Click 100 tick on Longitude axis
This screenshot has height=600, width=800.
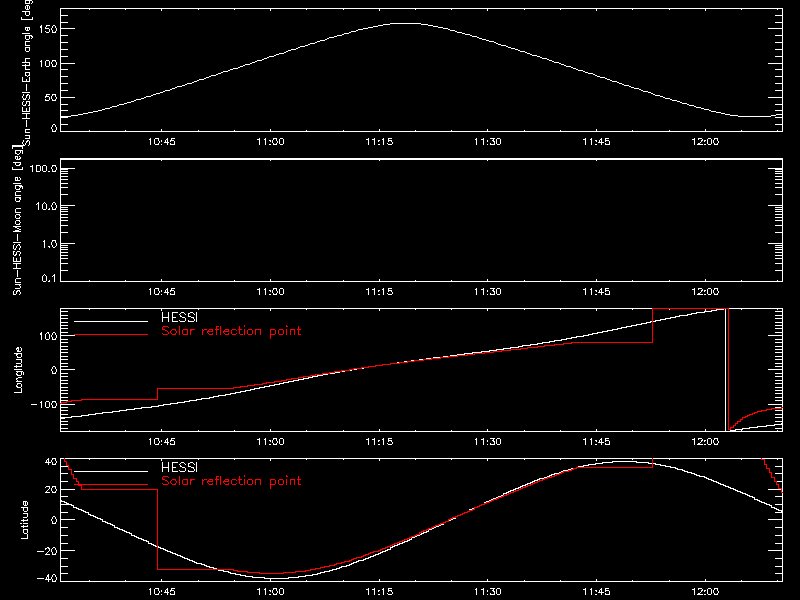pos(49,336)
